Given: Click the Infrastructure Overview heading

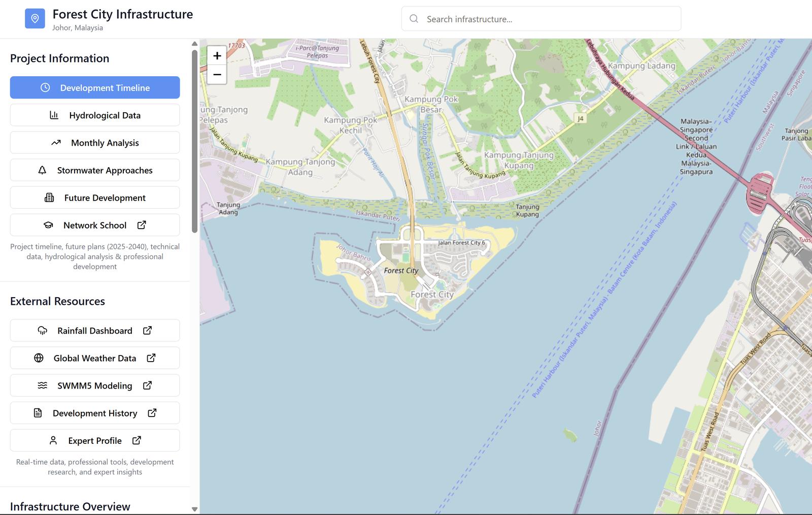Looking at the screenshot, I should [x=70, y=506].
